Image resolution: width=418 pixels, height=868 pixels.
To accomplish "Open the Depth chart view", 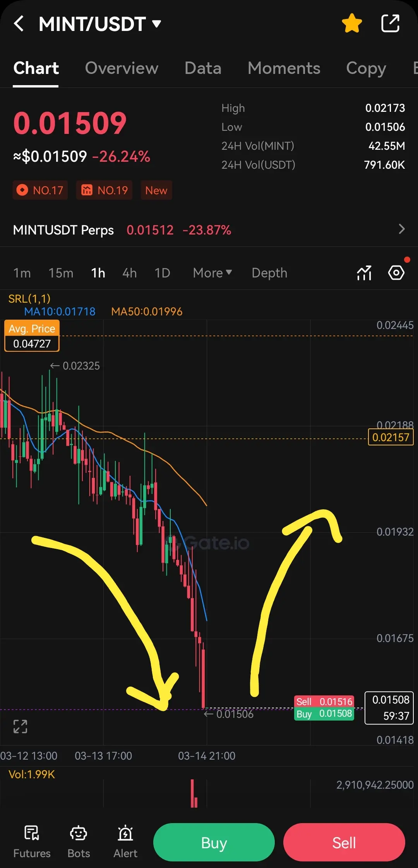I will point(269,273).
